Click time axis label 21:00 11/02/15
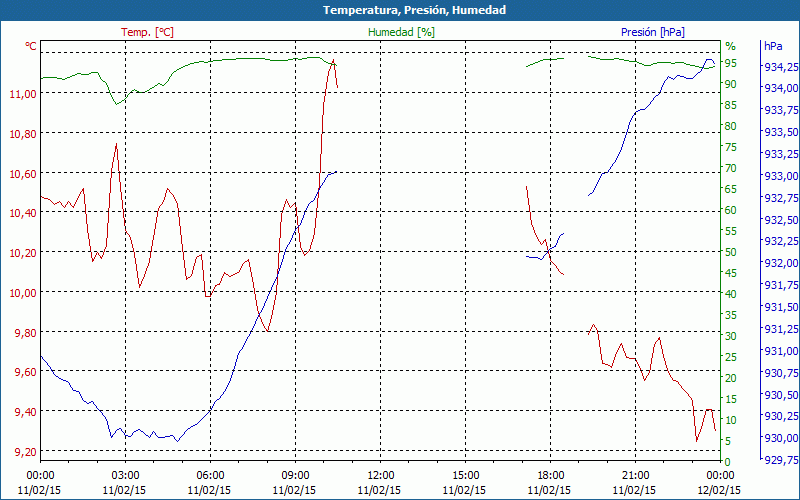Image resolution: width=800 pixels, height=500 pixels. pyautogui.click(x=635, y=483)
